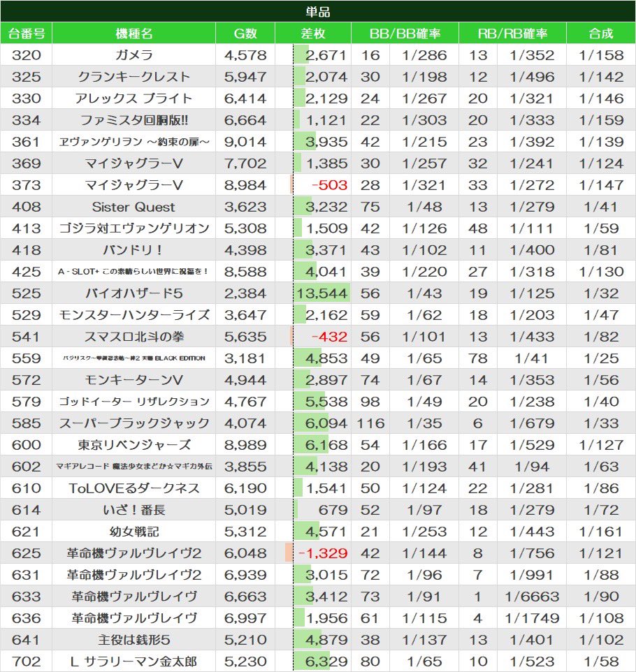This screenshot has width=636, height=672.
Task: Click machine number 320
Action: coord(26,55)
